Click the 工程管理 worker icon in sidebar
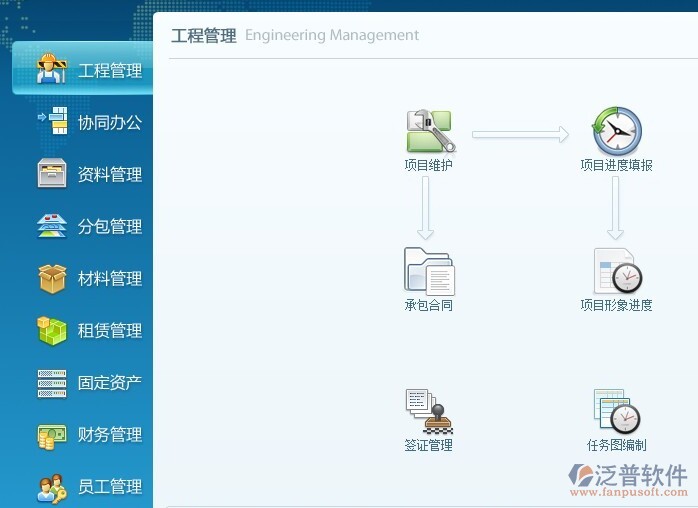 [52, 70]
